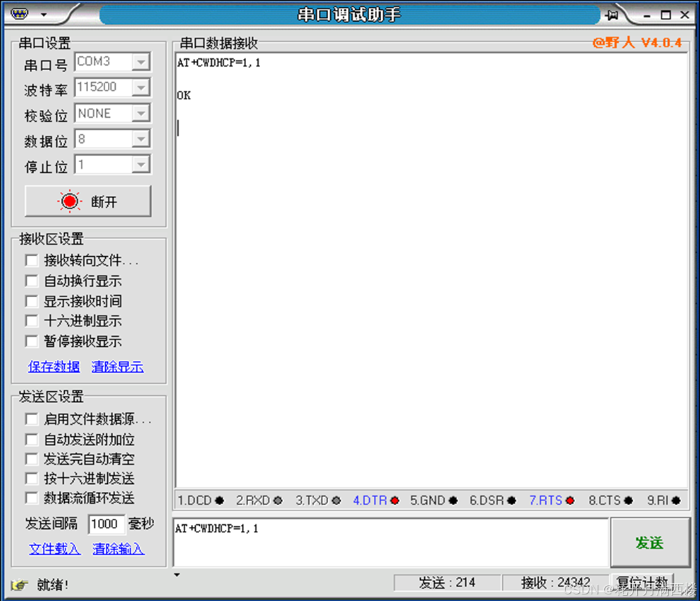The height and width of the screenshot is (601, 700).
Task: Click inside the 串口数据接收 receive area
Action: 431,271
